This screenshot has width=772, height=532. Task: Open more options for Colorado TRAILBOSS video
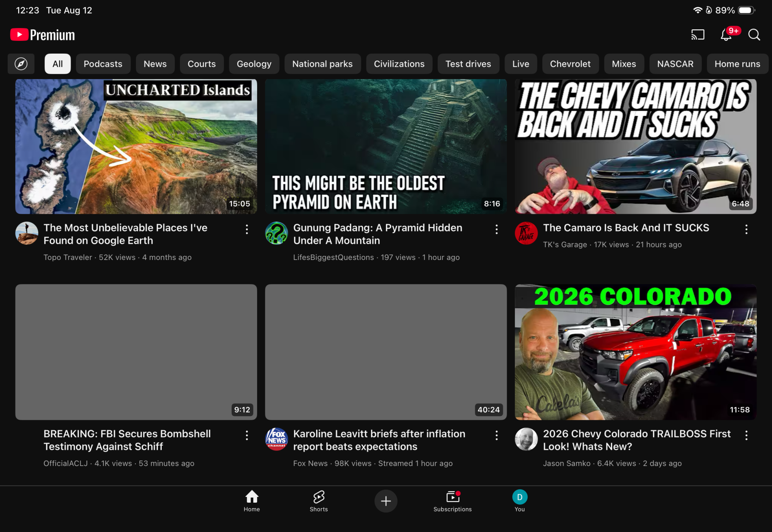[x=746, y=436]
